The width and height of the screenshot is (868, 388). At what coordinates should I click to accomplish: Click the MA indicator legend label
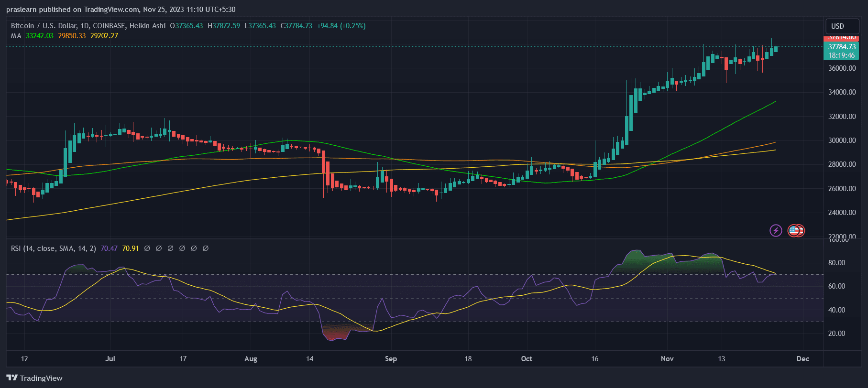click(x=16, y=36)
